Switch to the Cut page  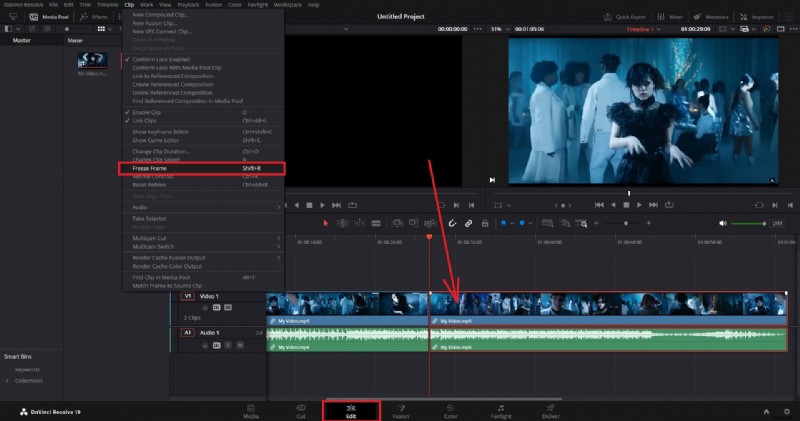301,411
